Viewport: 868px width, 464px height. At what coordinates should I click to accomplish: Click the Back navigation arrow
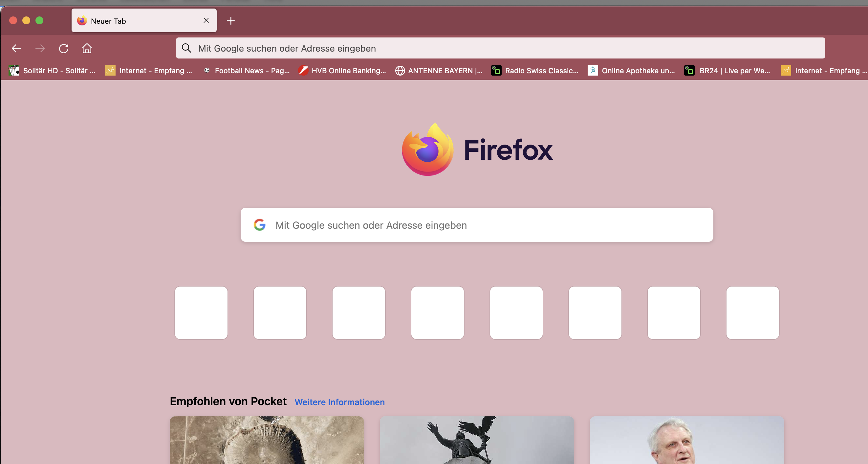[16, 49]
